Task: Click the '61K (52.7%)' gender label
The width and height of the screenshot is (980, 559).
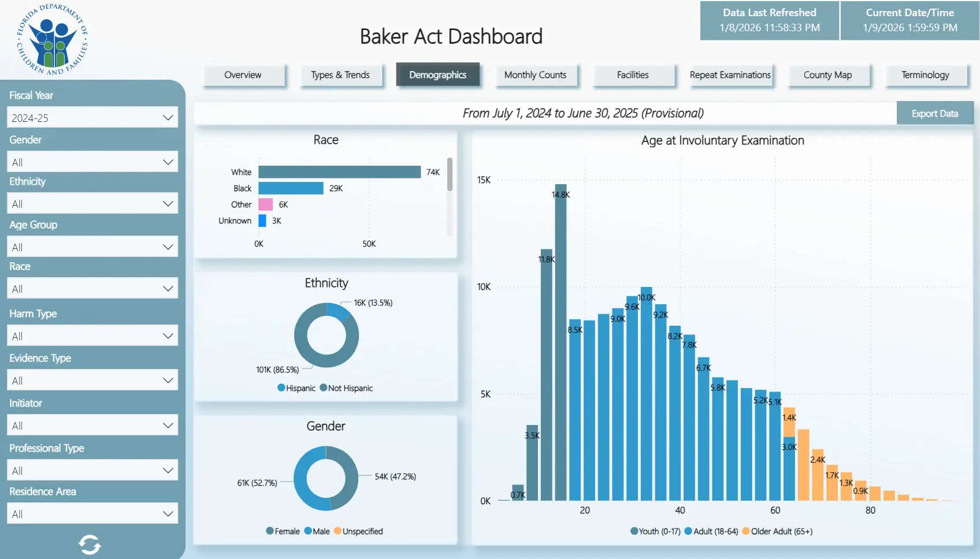Action: point(257,483)
